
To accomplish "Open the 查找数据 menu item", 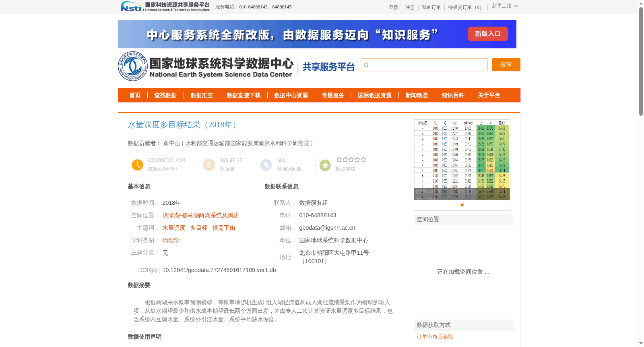I will [165, 96].
